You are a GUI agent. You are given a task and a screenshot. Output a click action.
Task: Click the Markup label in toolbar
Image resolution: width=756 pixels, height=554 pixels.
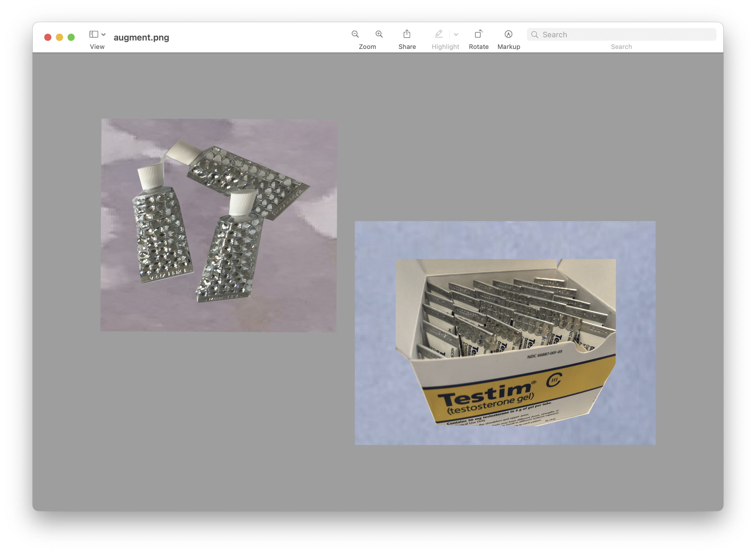pyautogui.click(x=509, y=47)
